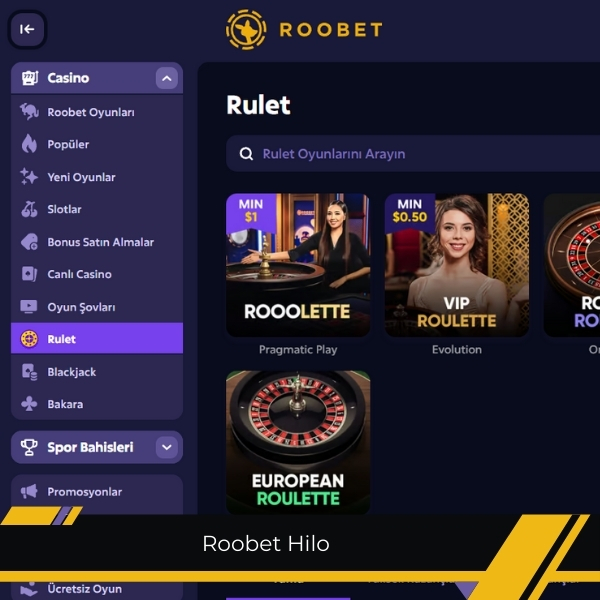Image resolution: width=600 pixels, height=600 pixels.
Task: Expand the Spor Bahisleri chevron
Action: point(167,447)
